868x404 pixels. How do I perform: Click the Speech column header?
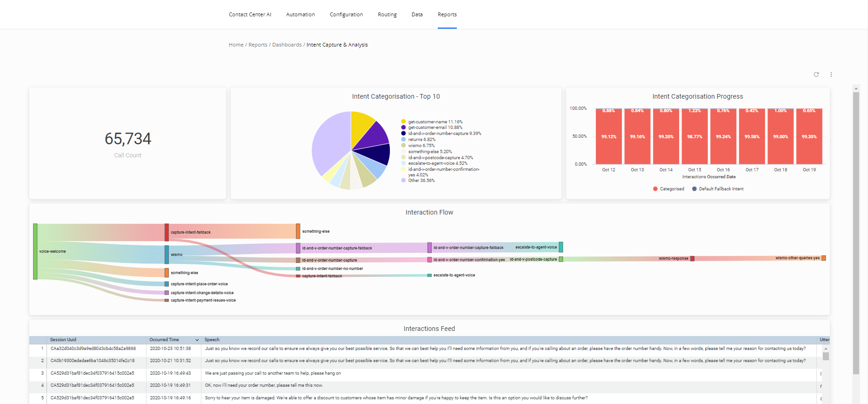click(212, 340)
